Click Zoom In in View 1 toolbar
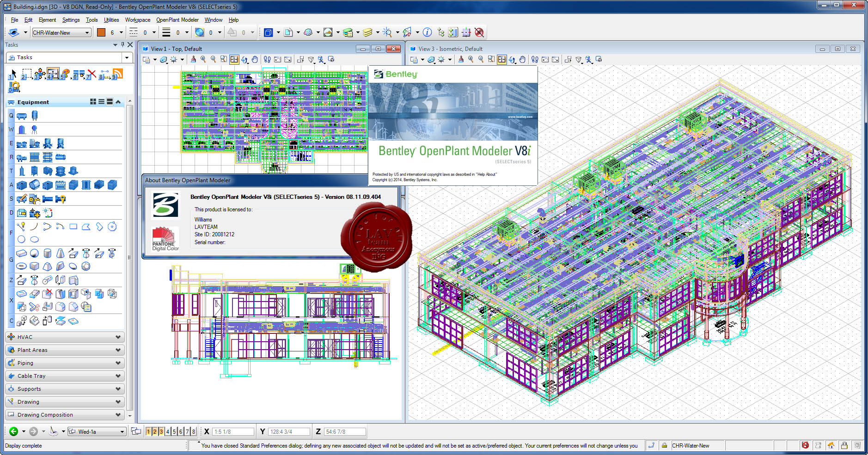 pyautogui.click(x=203, y=59)
